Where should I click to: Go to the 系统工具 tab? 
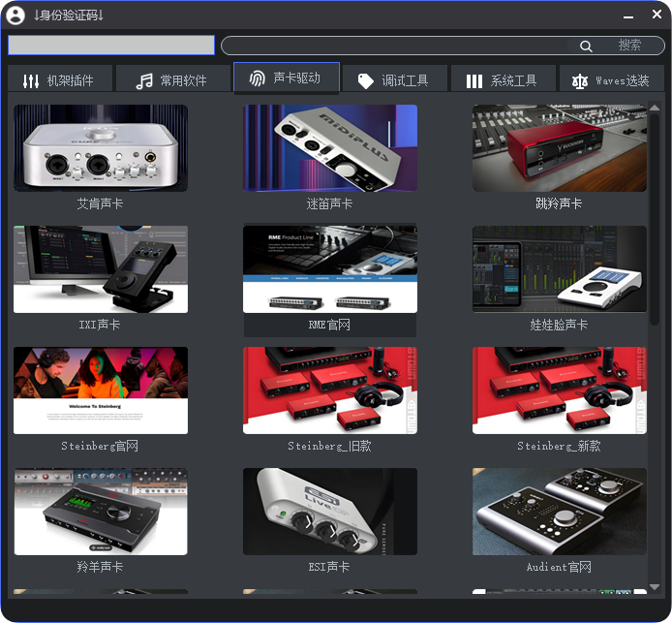click(x=504, y=78)
